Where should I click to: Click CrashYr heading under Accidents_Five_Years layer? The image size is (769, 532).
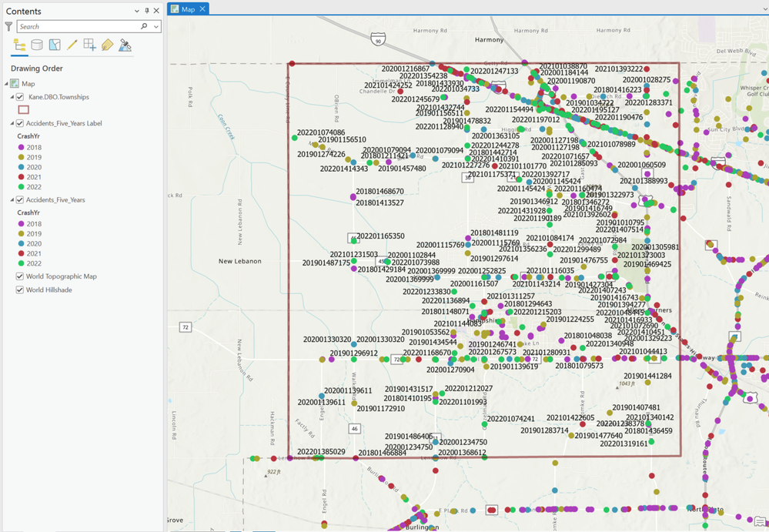click(x=28, y=212)
